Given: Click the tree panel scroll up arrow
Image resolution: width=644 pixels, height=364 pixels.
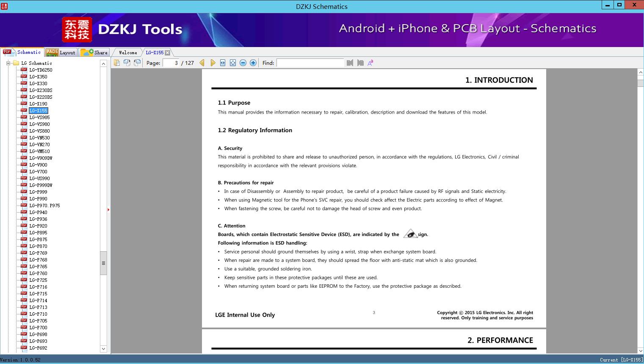Looking at the screenshot, I should (x=103, y=64).
